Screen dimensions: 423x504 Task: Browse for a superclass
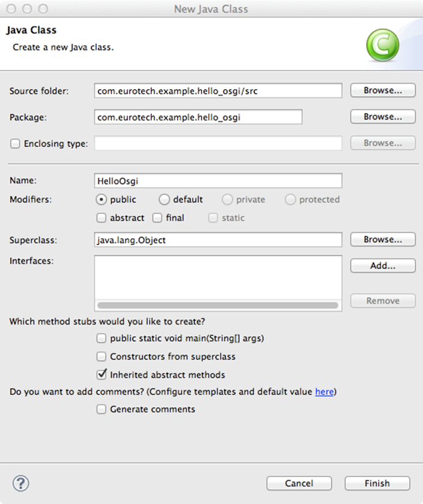click(383, 240)
